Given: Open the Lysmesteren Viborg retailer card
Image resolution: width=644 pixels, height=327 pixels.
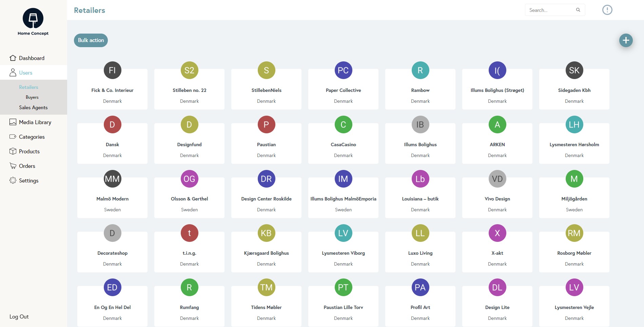Looking at the screenshot, I should 343,252.
